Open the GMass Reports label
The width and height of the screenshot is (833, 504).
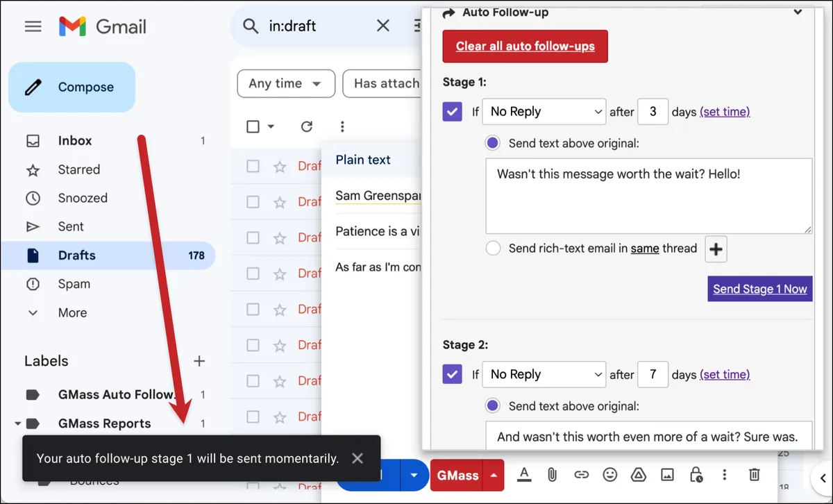tap(104, 423)
